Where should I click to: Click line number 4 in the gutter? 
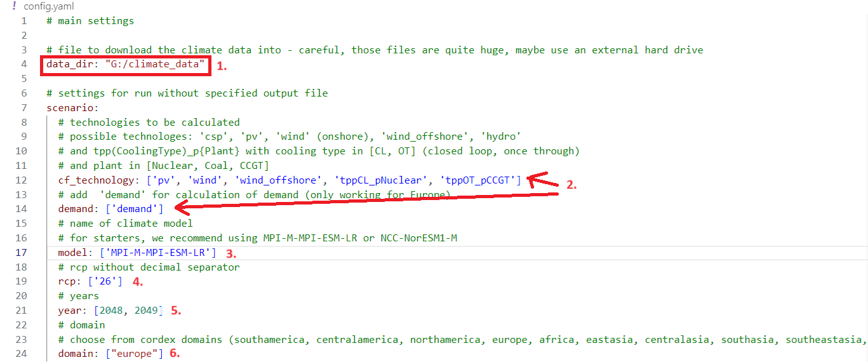[x=23, y=64]
